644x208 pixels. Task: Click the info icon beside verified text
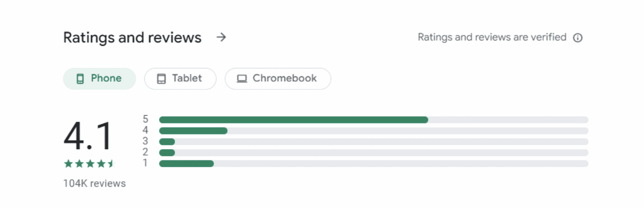[x=578, y=38]
